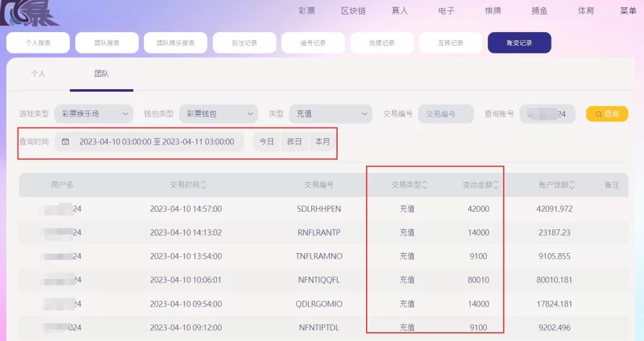
Task: Click transaction ID NFNTIQQFL
Action: pos(319,280)
